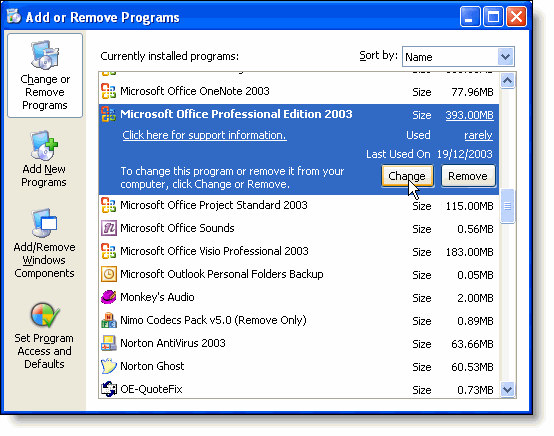Click the Change button for Office Professional

407,176
